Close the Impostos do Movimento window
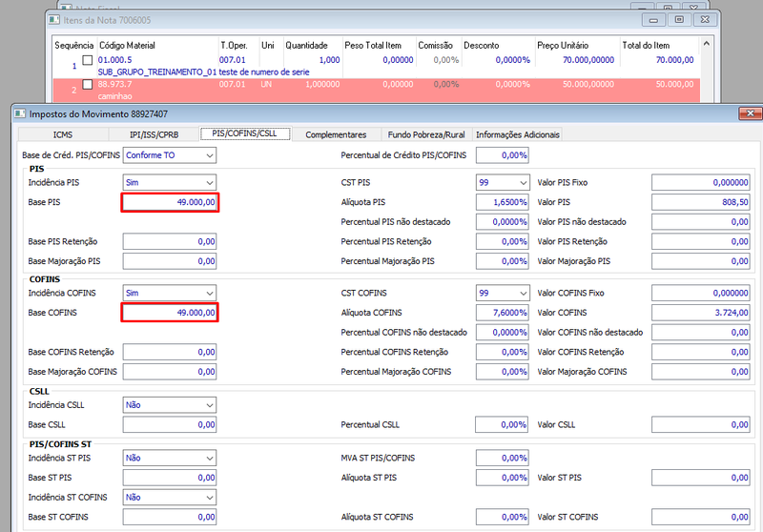The height and width of the screenshot is (532, 763). (x=750, y=113)
